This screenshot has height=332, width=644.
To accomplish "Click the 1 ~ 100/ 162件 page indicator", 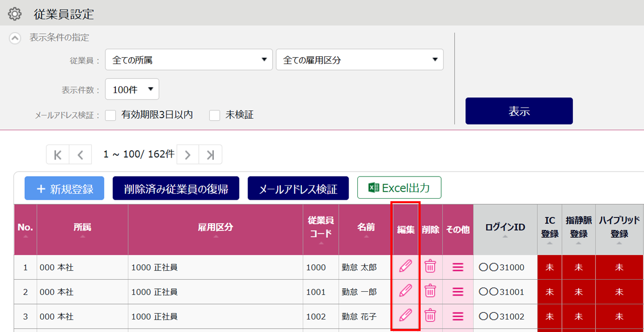I will click(139, 154).
